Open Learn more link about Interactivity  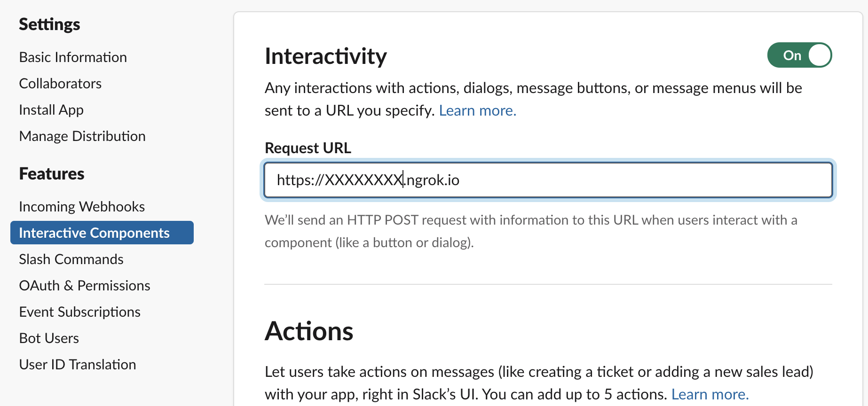(477, 111)
